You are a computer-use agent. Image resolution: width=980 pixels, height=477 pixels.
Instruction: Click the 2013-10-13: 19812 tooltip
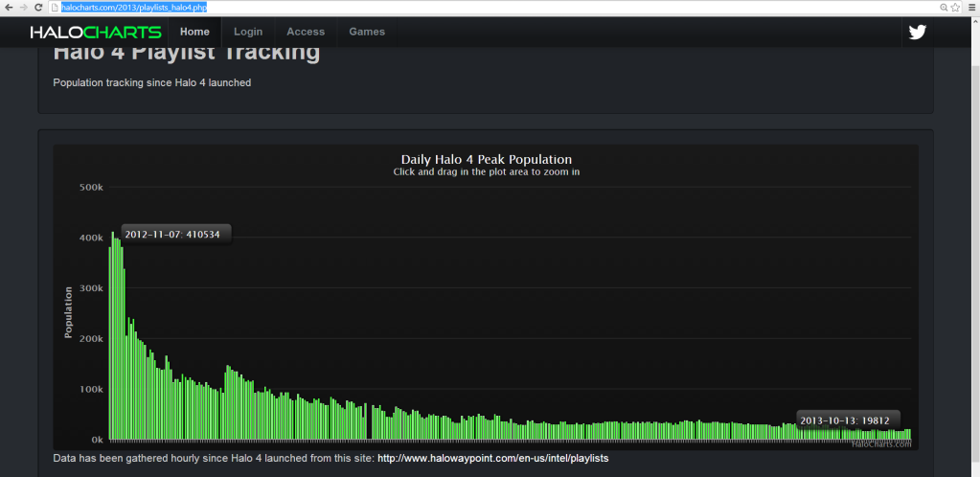coord(850,420)
